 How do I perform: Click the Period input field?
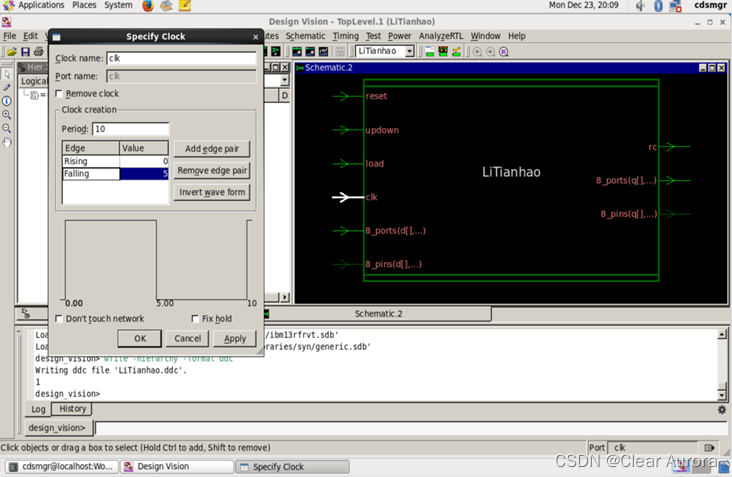pyautogui.click(x=130, y=129)
